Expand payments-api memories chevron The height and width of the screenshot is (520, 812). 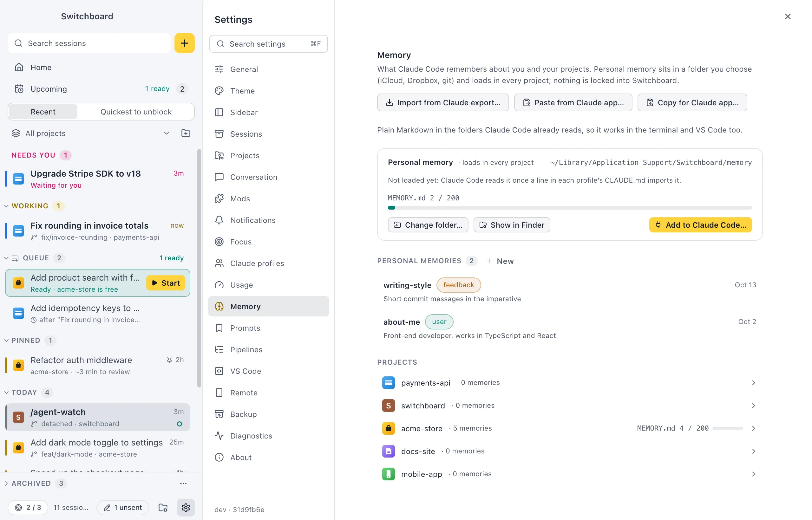coord(753,383)
